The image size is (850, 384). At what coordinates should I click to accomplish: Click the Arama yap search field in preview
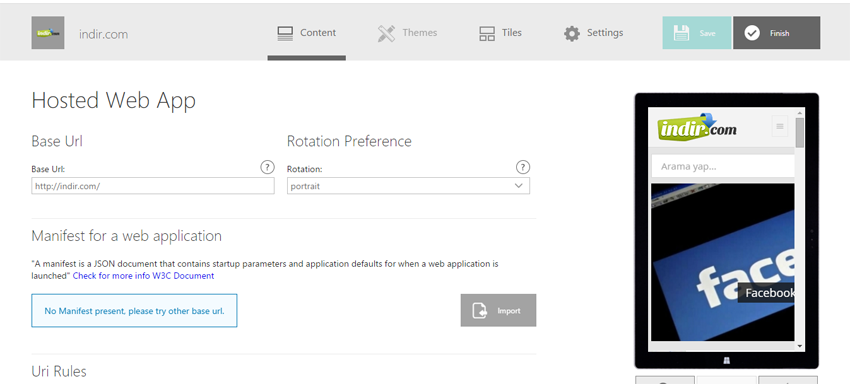(723, 167)
